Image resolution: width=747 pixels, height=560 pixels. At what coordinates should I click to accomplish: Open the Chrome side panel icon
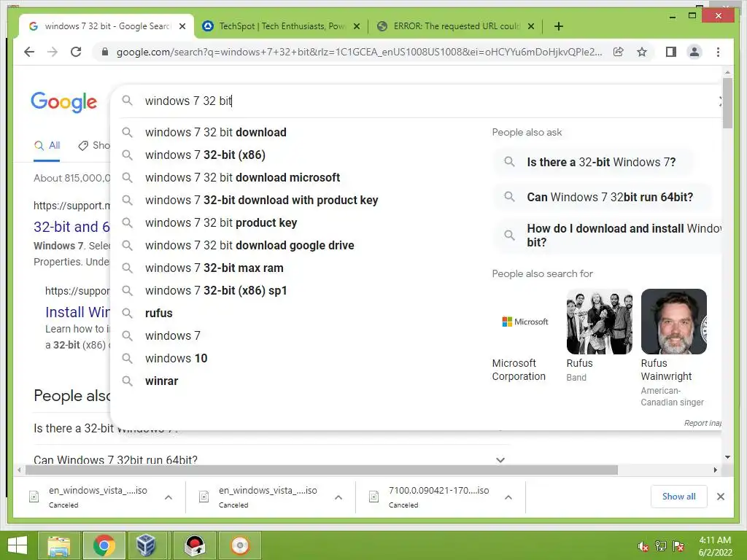(x=671, y=52)
